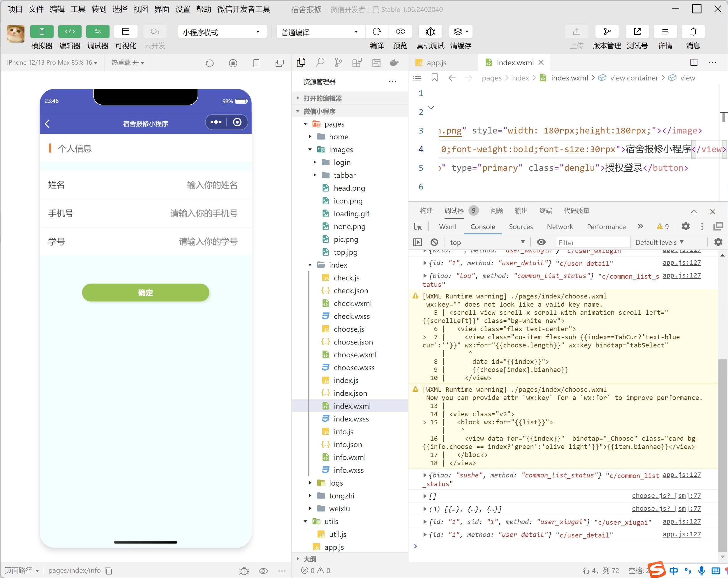The width and height of the screenshot is (728, 578).
Task: Open the Default levels dropdown
Action: tap(659, 242)
